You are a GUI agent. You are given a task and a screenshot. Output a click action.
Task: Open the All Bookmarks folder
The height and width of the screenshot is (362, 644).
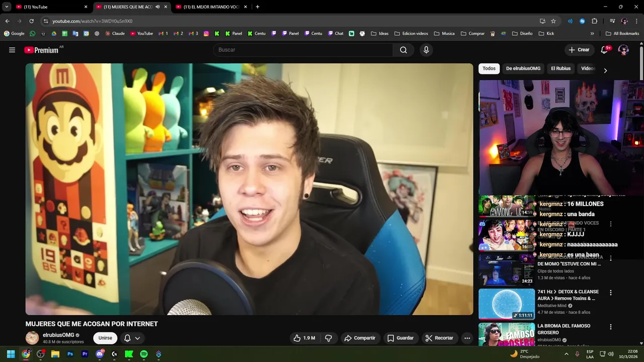622,34
